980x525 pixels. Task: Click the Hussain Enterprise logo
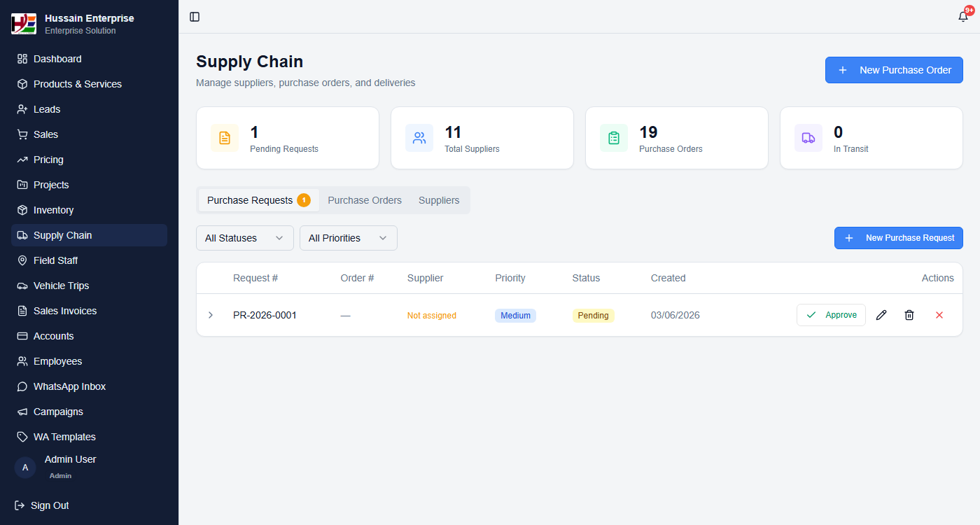pyautogui.click(x=24, y=24)
